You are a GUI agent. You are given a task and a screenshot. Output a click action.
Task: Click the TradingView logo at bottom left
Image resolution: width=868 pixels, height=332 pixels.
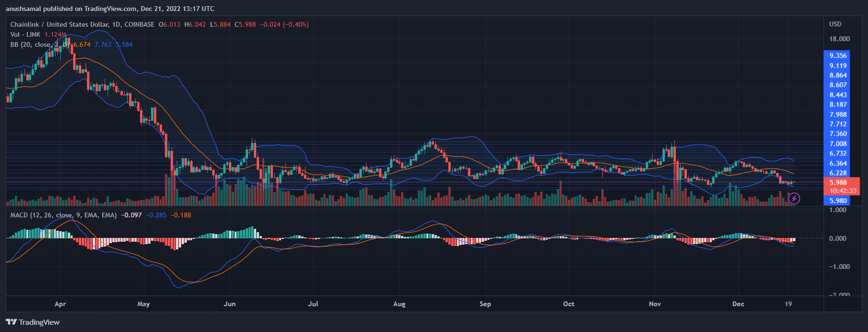click(x=33, y=322)
